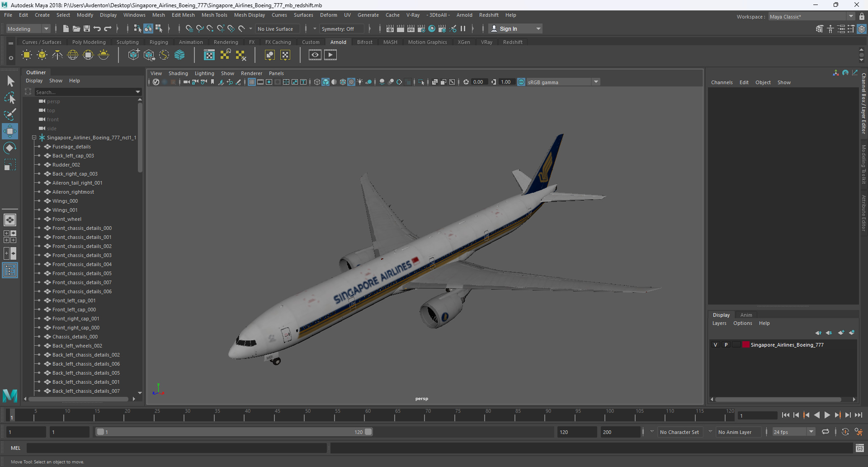Click No Live Surface field
Image resolution: width=868 pixels, height=467 pixels.
(277, 29)
